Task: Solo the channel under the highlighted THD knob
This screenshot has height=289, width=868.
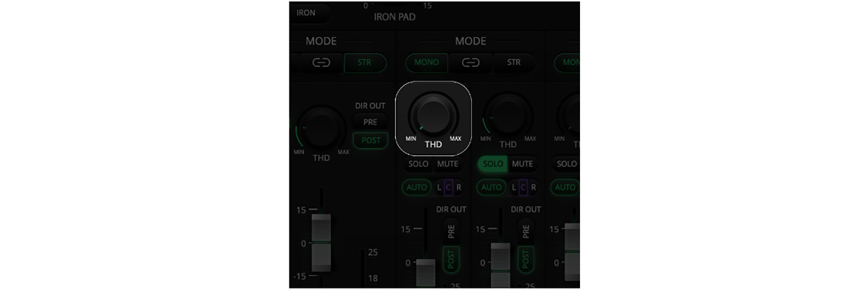Action: (x=418, y=164)
